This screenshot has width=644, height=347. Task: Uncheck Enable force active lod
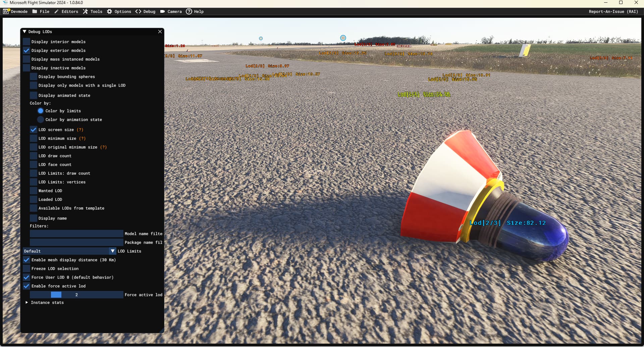[x=26, y=286]
